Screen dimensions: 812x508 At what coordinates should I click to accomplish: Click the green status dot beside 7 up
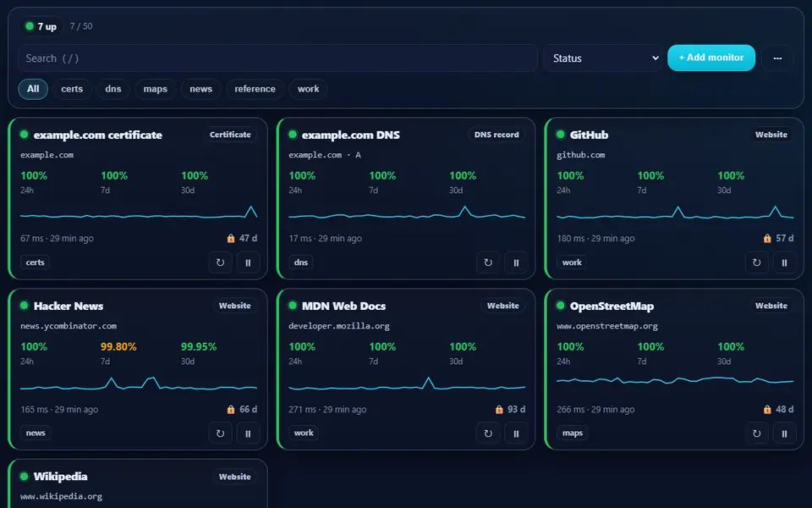(x=30, y=26)
